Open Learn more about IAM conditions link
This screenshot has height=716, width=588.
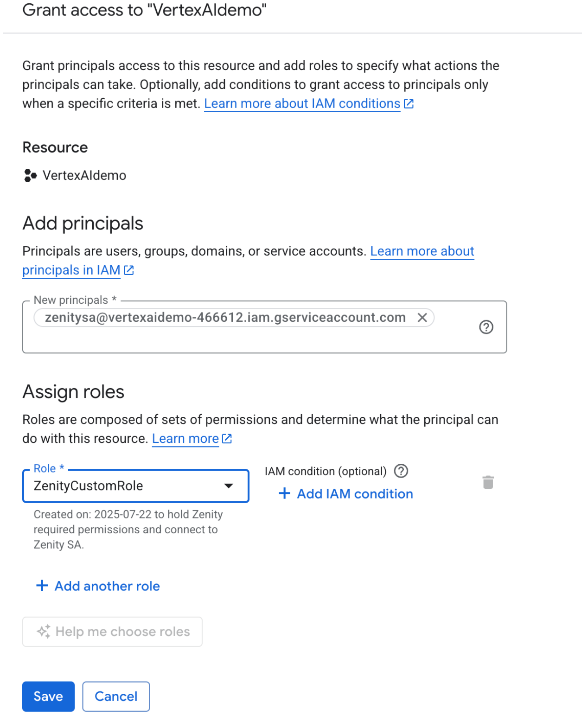(302, 104)
